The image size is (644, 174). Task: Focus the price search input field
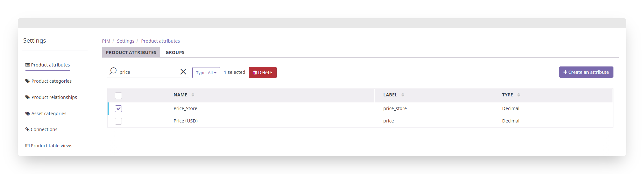148,72
